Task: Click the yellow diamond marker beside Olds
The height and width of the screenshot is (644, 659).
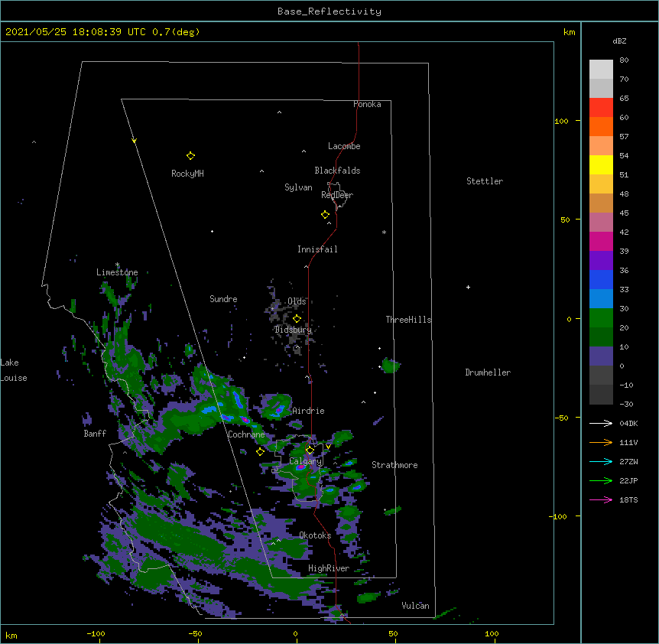Action: [297, 319]
